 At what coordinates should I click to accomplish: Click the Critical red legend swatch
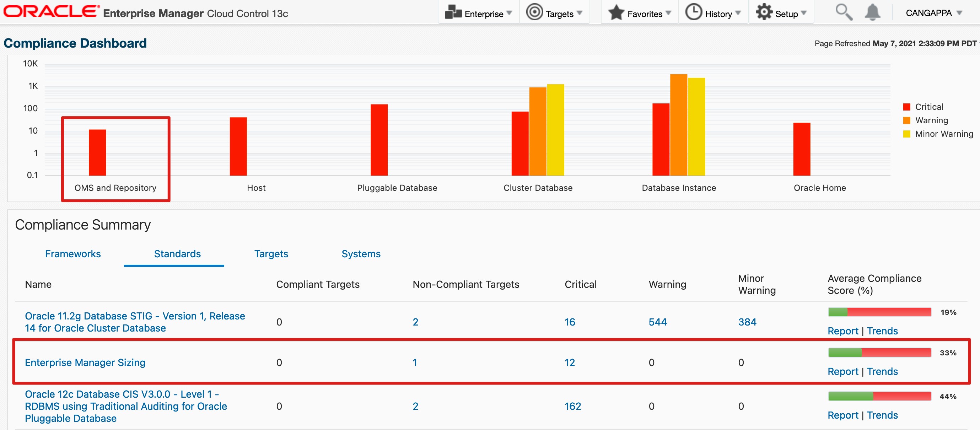pyautogui.click(x=906, y=107)
